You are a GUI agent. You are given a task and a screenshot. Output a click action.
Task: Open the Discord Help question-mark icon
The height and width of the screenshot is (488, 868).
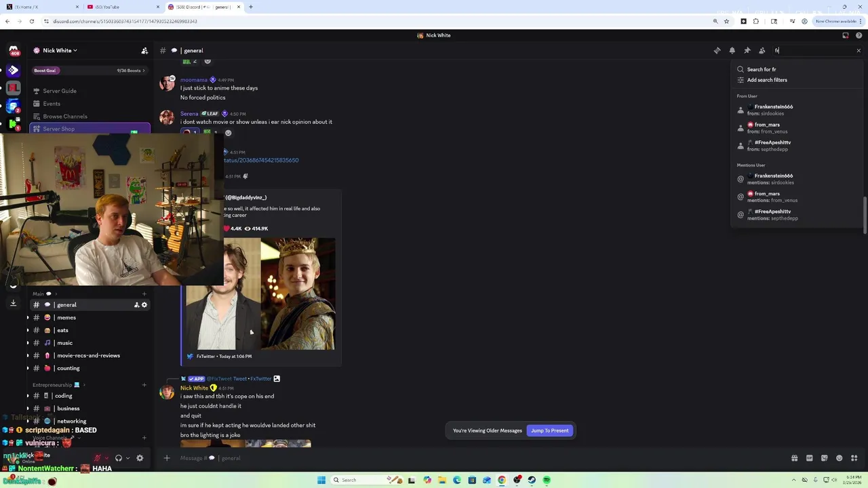click(x=859, y=35)
